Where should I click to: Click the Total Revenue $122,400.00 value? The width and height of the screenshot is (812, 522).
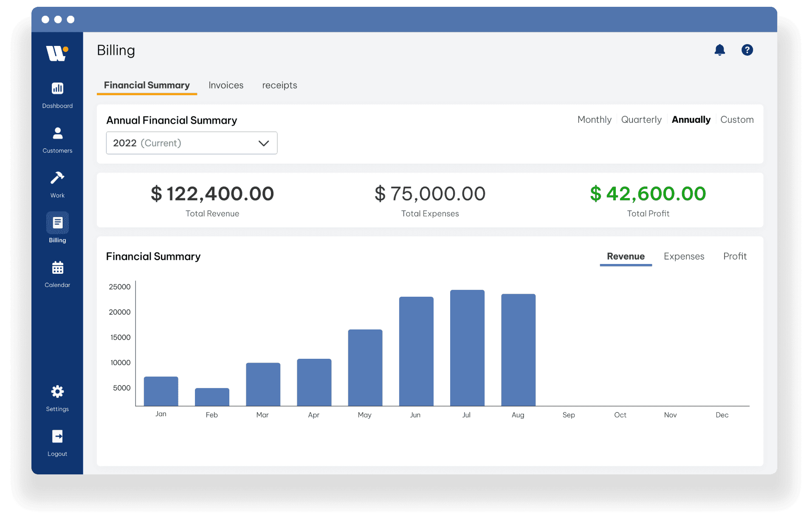point(212,194)
